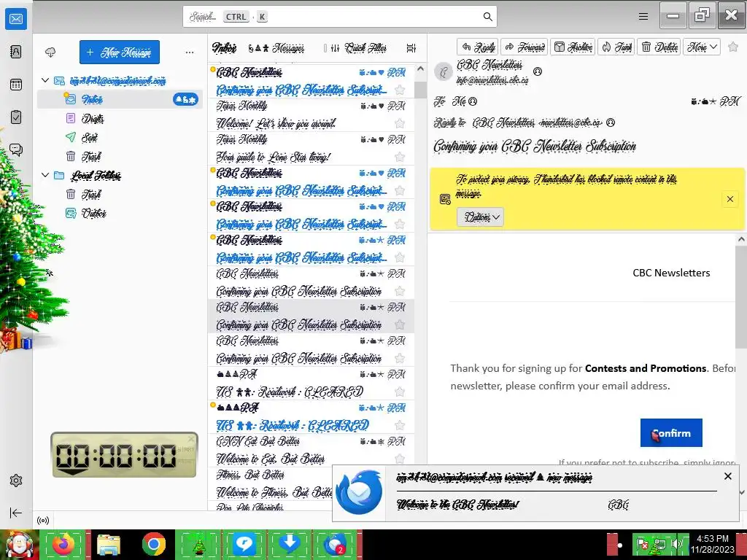Click the online status icon in status bar

point(43,521)
